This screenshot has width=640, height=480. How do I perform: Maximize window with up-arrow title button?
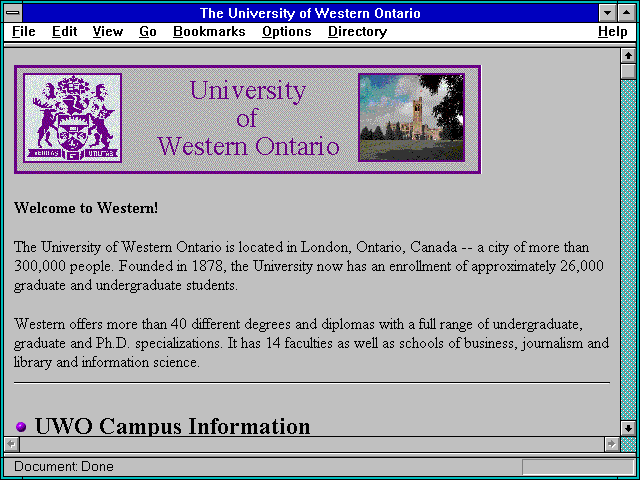click(x=627, y=13)
